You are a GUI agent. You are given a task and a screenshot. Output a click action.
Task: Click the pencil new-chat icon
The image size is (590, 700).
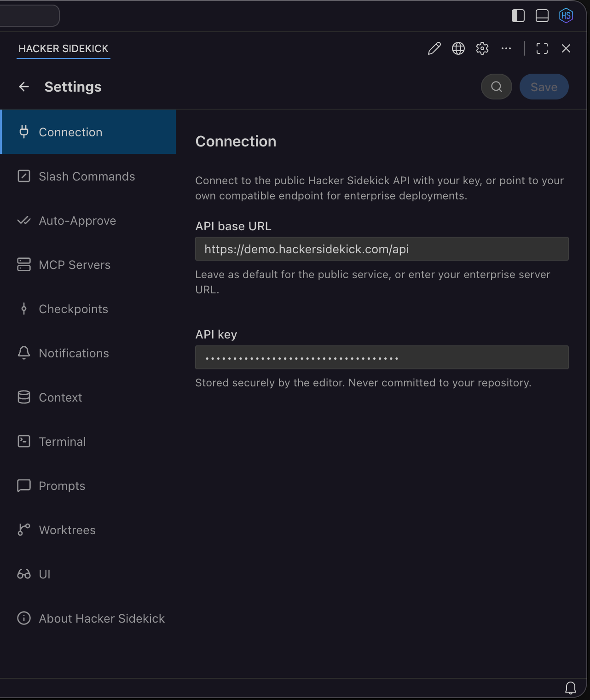pos(434,48)
